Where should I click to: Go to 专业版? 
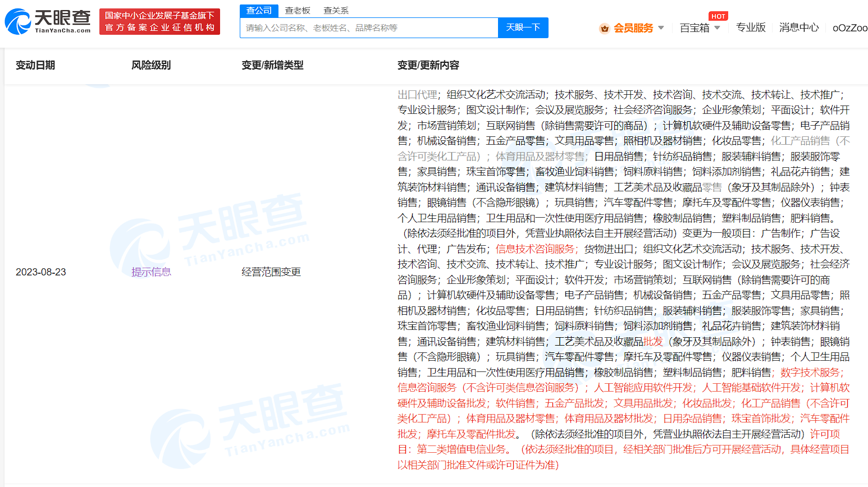[x=751, y=27]
